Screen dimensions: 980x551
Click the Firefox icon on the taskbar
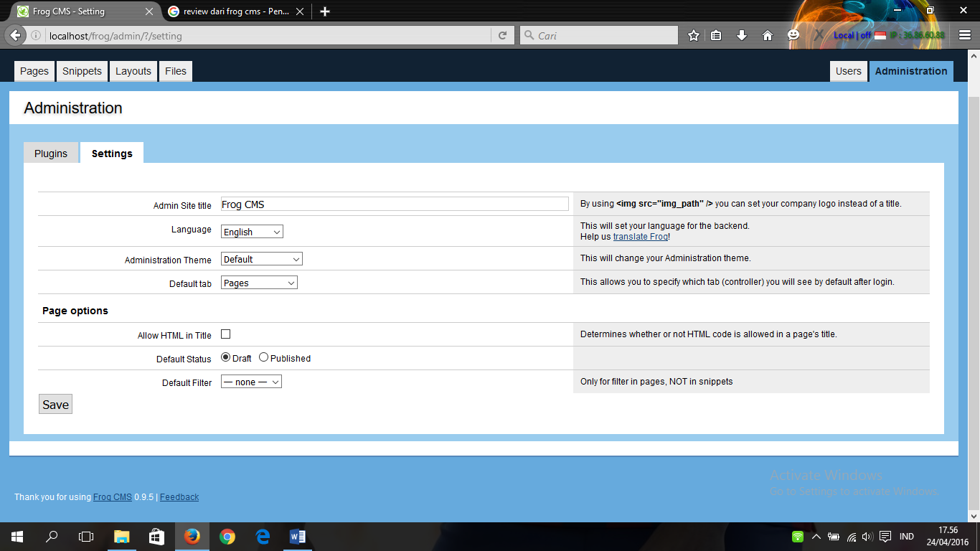point(192,537)
